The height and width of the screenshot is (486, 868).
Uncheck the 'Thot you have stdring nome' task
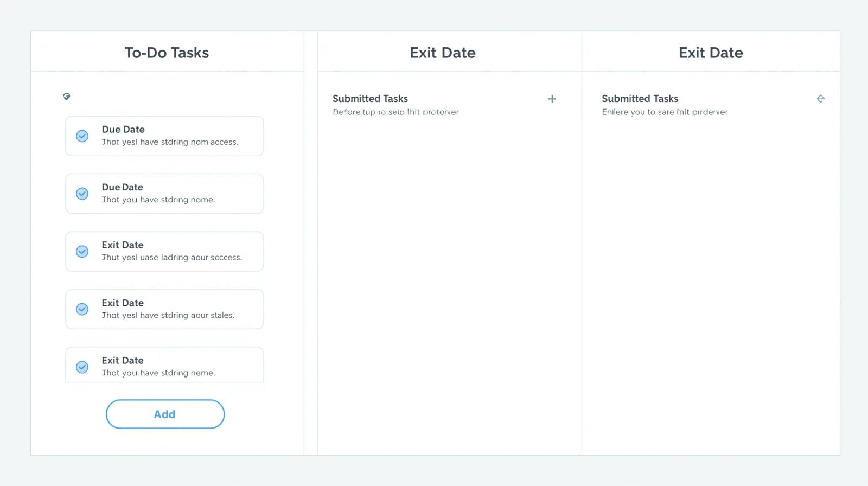click(82, 194)
